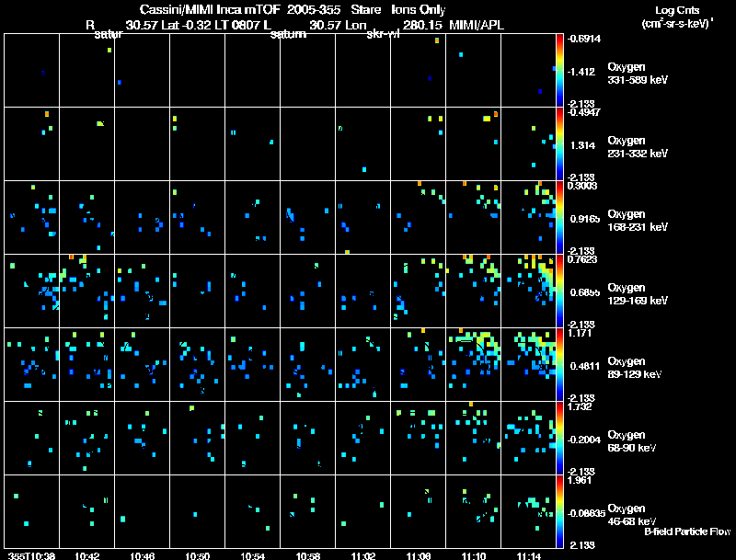Click the 'skr-wl' marker label
Image resolution: width=736 pixels, height=560 pixels.
click(383, 34)
